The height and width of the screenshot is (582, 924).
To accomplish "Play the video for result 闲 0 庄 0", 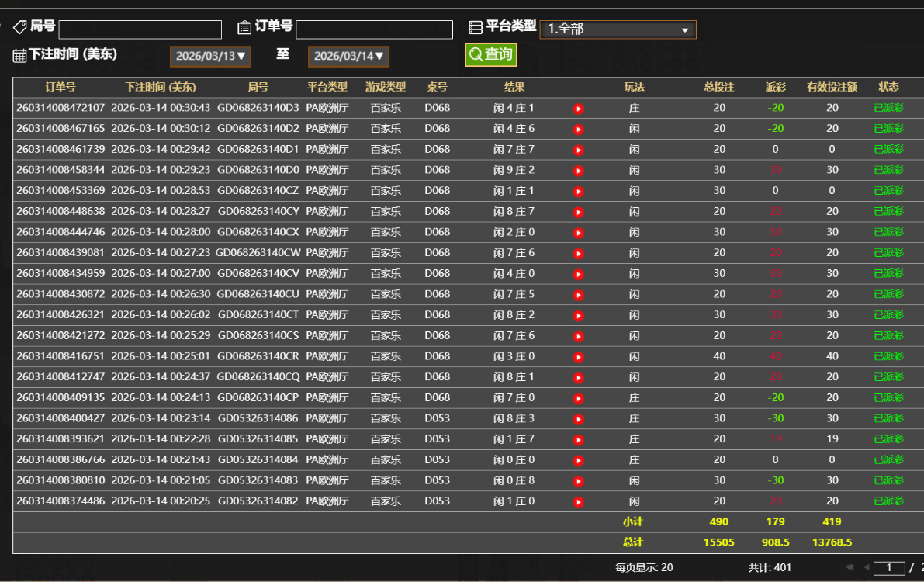I will click(578, 459).
